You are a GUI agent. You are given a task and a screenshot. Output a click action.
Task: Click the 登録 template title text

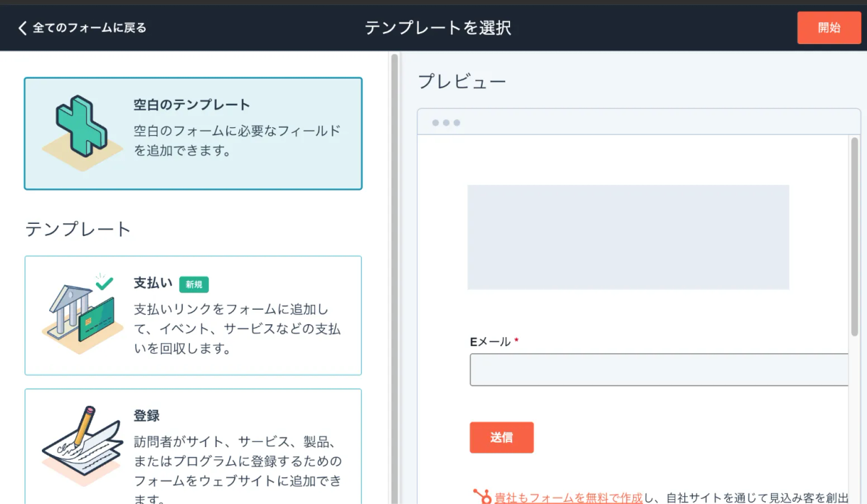tap(147, 416)
